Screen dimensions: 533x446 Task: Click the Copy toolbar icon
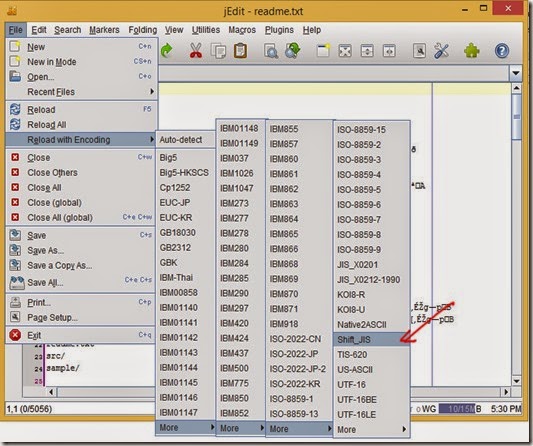pos(218,51)
